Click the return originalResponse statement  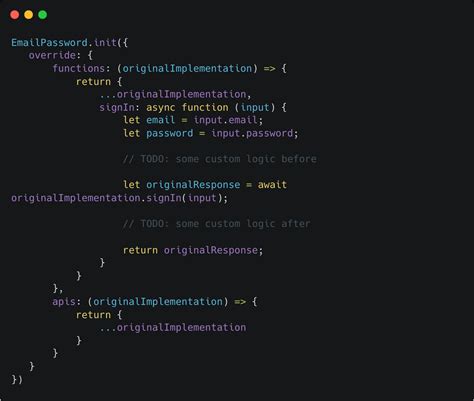click(x=193, y=250)
